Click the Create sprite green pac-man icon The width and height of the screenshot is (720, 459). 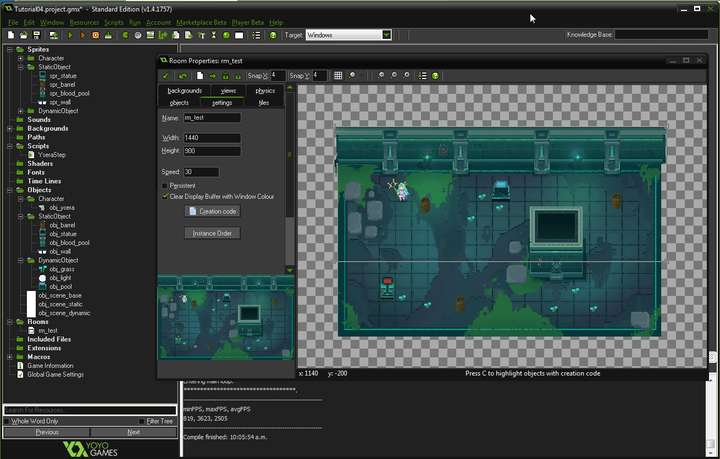(x=125, y=35)
